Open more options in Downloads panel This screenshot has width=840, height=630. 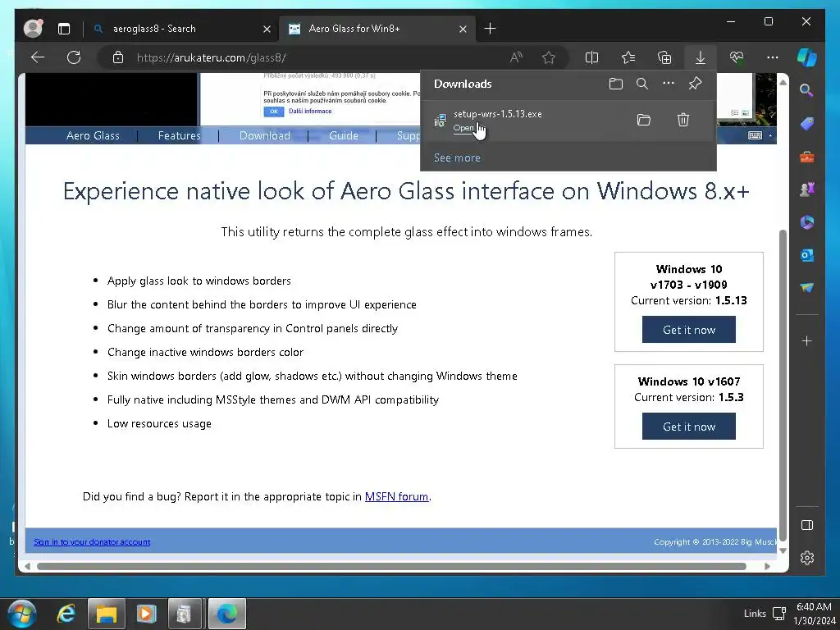click(669, 83)
